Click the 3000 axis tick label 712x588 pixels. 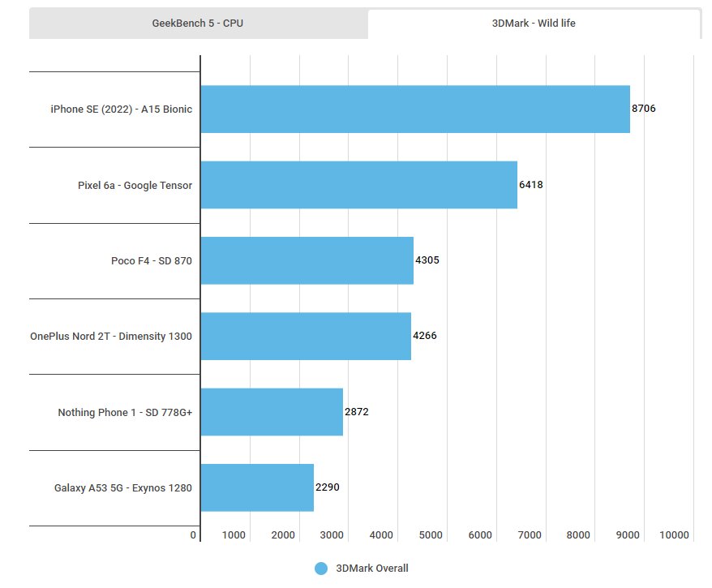(332, 534)
